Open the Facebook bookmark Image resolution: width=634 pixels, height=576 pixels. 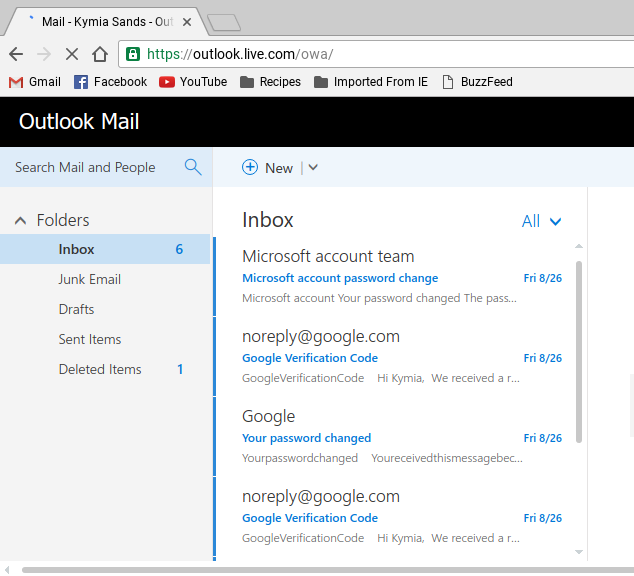click(x=110, y=82)
